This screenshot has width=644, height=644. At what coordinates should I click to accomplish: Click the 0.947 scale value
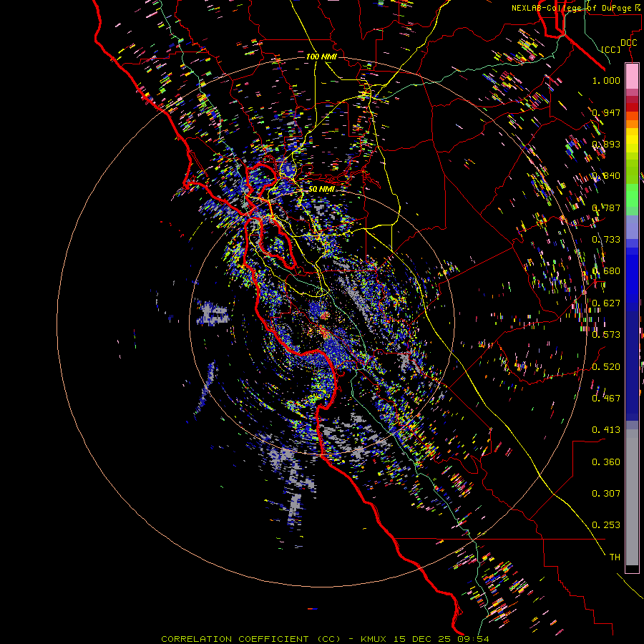click(606, 112)
